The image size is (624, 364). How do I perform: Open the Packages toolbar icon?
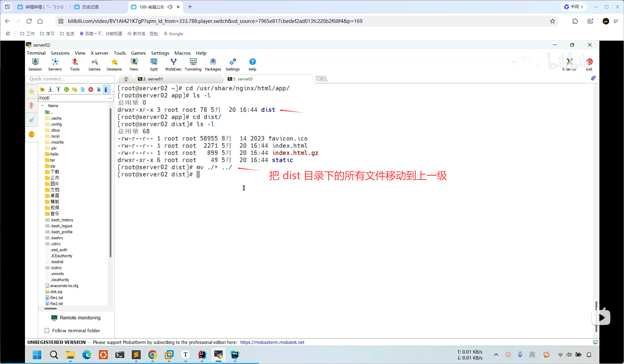tap(213, 65)
